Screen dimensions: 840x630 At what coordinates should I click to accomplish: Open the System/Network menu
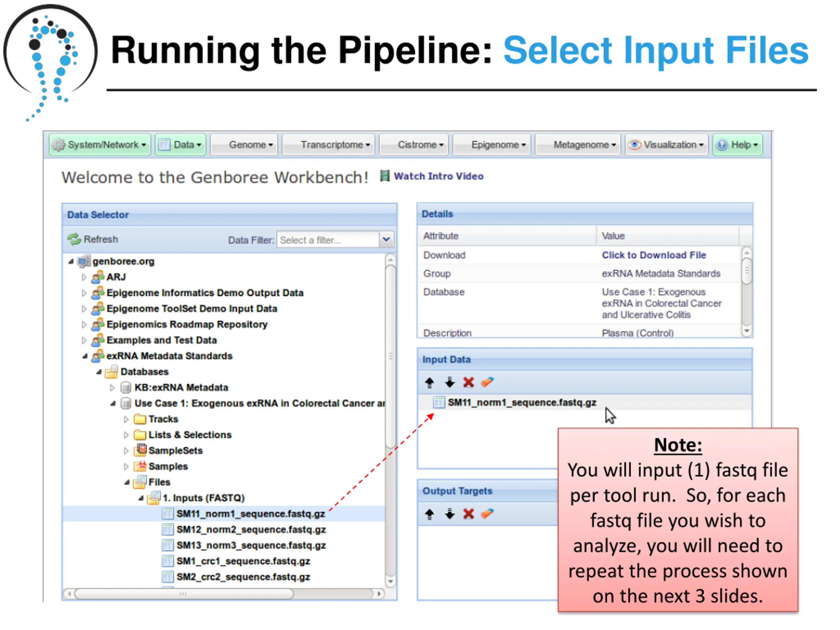click(100, 145)
